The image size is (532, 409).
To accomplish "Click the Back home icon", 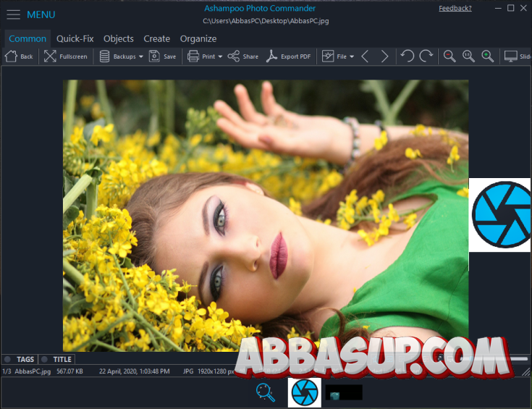I will coord(11,56).
